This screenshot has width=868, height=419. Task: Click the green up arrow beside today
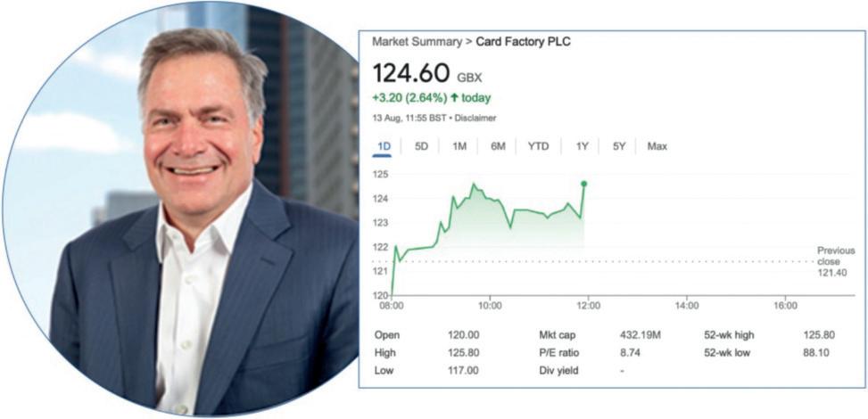pyautogui.click(x=452, y=98)
